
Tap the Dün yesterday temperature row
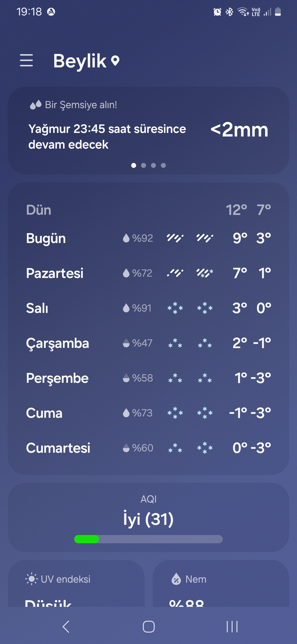[148, 210]
